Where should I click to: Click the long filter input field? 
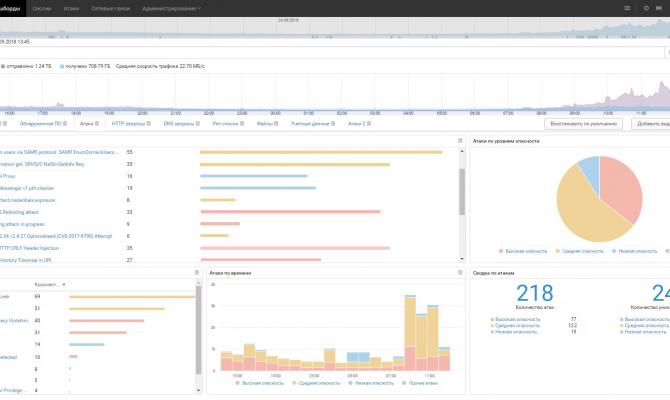coord(331,52)
